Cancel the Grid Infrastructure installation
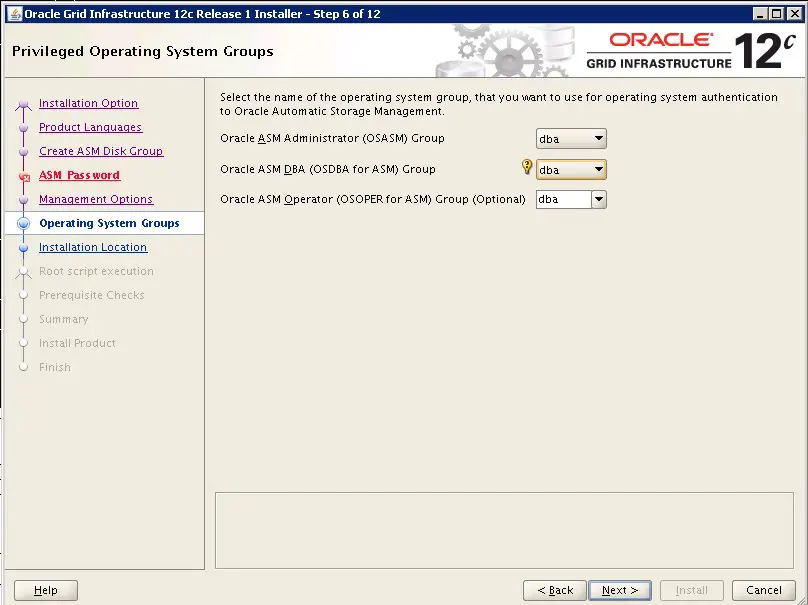808x605 pixels. point(764,590)
